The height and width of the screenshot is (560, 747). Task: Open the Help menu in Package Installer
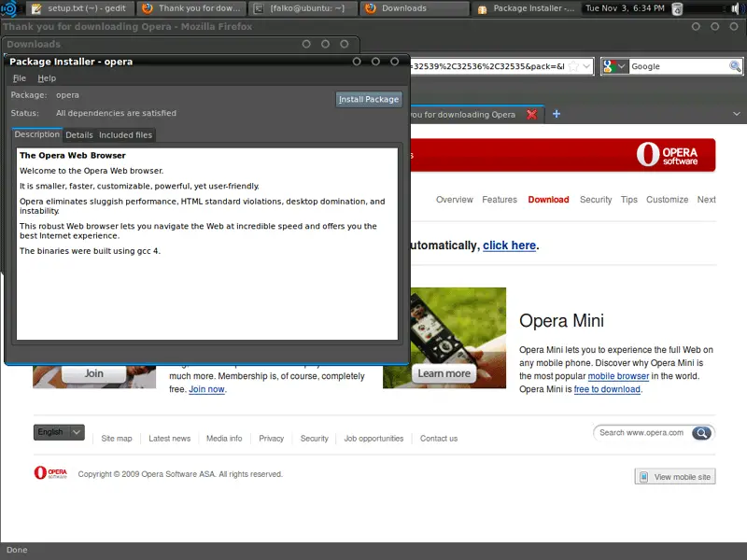point(47,78)
